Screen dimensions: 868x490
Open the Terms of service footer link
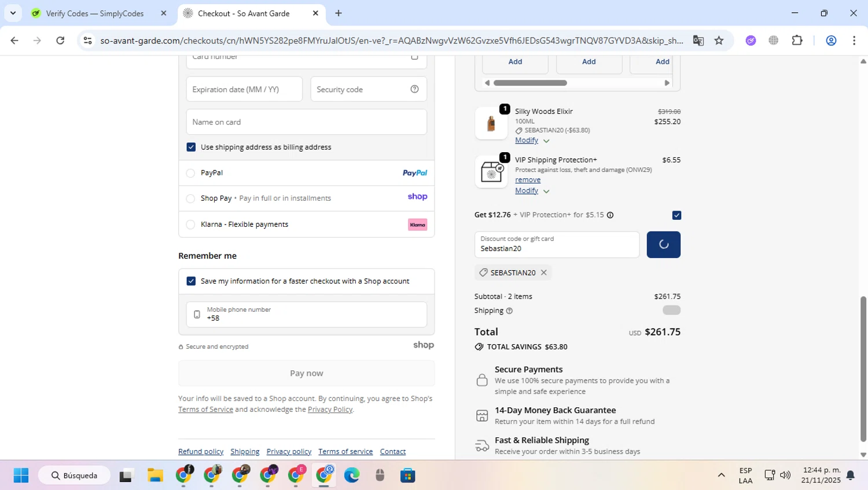[345, 451]
